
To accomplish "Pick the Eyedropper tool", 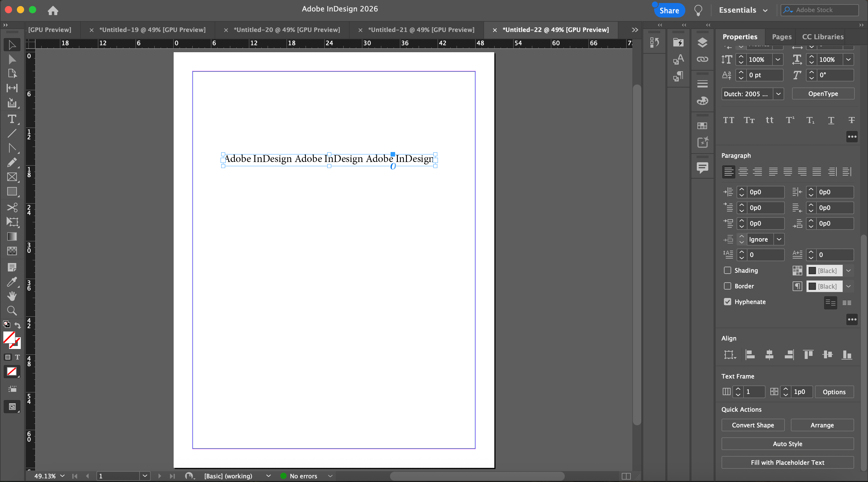I will (x=12, y=282).
